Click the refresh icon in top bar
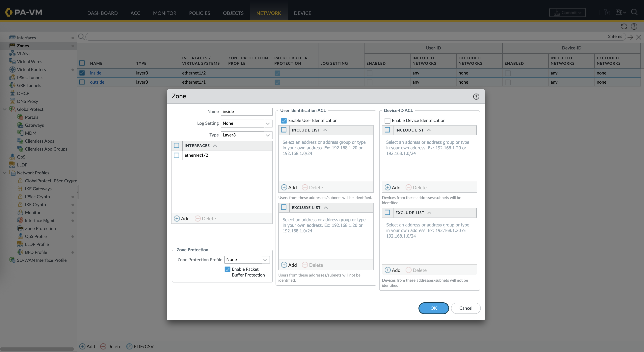 click(x=624, y=26)
